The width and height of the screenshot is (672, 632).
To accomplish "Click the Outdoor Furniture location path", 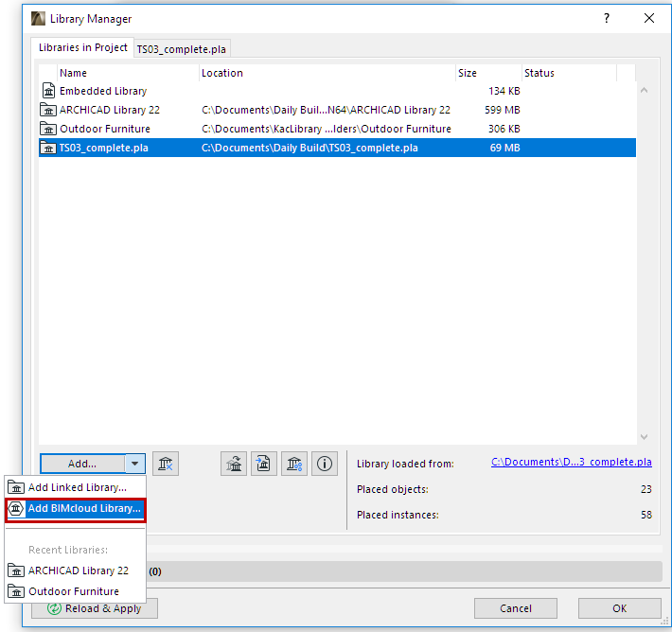I will click(327, 129).
